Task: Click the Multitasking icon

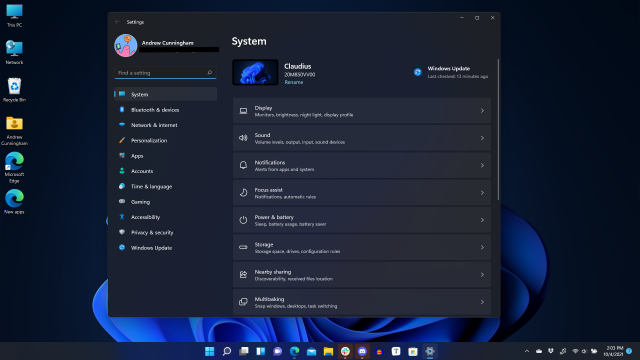Action: coord(243,302)
